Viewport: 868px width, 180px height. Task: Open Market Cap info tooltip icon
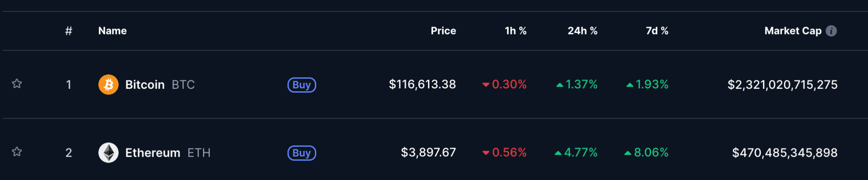[x=831, y=31]
